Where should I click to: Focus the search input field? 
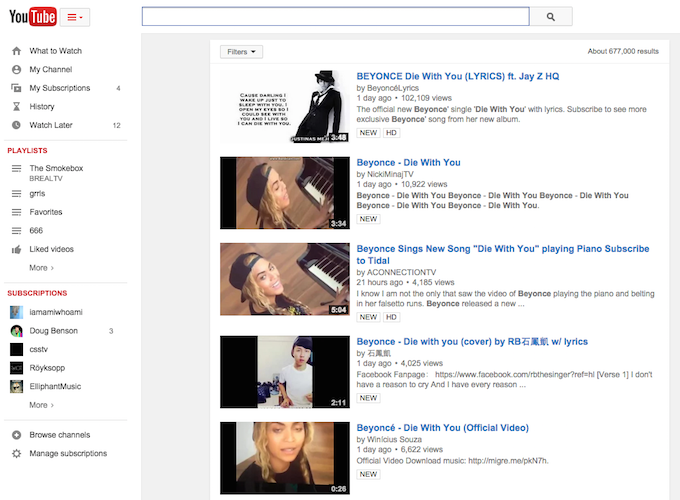tap(335, 17)
